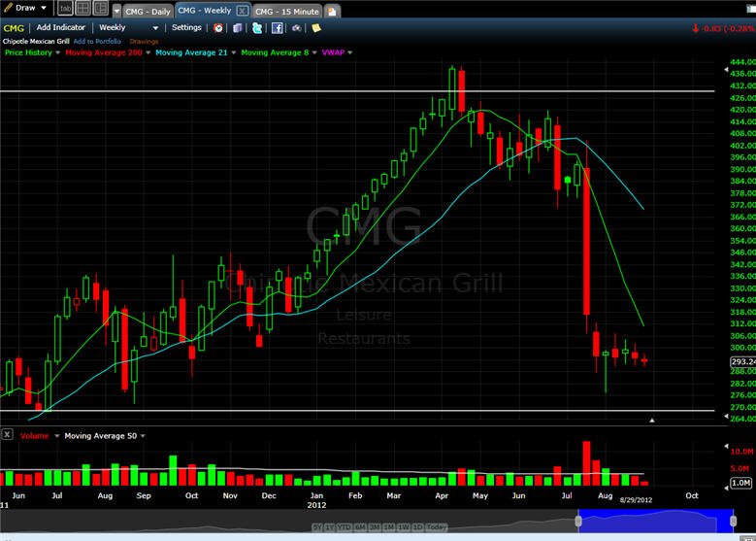Close the CMG - Weekly tab
Viewport: 756px width, 541px height.
pyautogui.click(x=243, y=11)
